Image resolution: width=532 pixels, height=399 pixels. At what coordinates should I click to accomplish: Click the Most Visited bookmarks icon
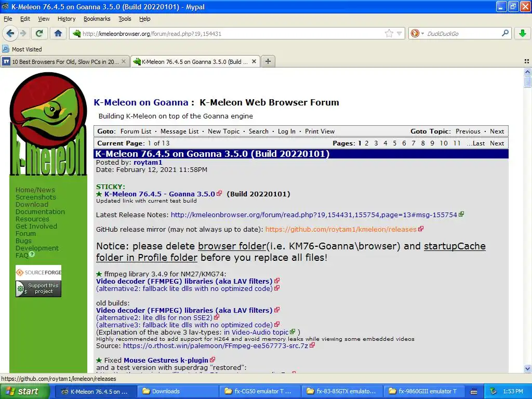pyautogui.click(x=5, y=49)
